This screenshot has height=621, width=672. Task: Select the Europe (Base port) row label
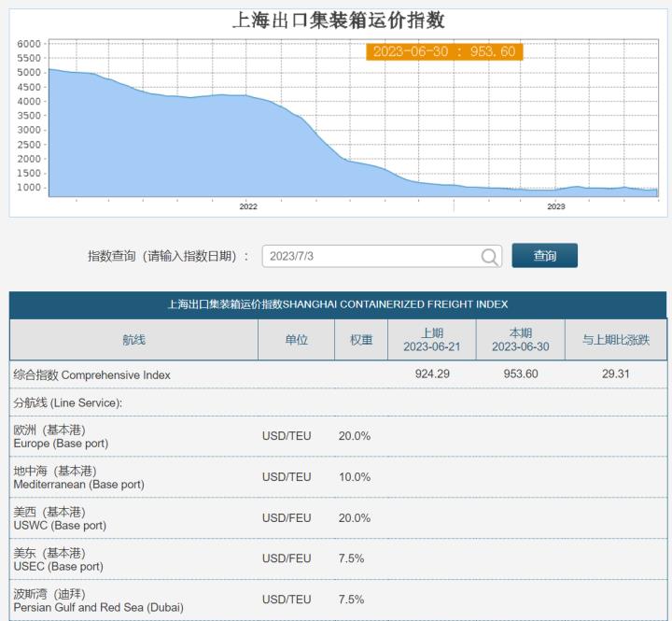click(x=61, y=437)
